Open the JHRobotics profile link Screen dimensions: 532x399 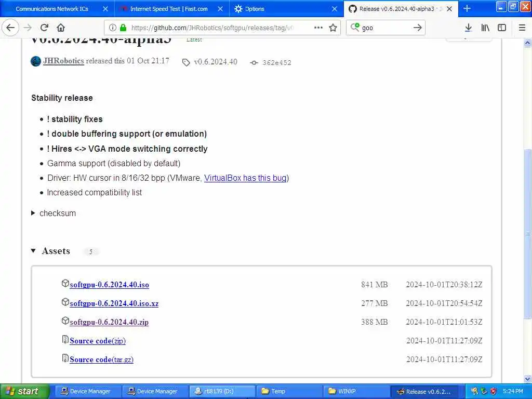tap(63, 61)
